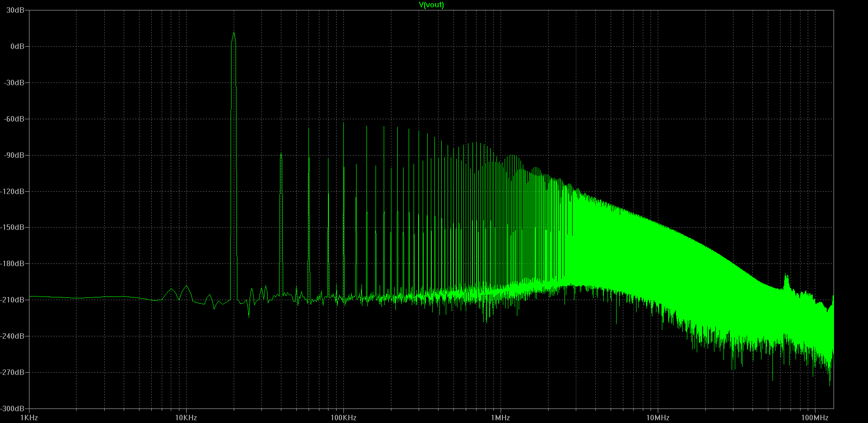The width and height of the screenshot is (868, 423).
Task: Click the 0dB axis label
Action: click(17, 46)
